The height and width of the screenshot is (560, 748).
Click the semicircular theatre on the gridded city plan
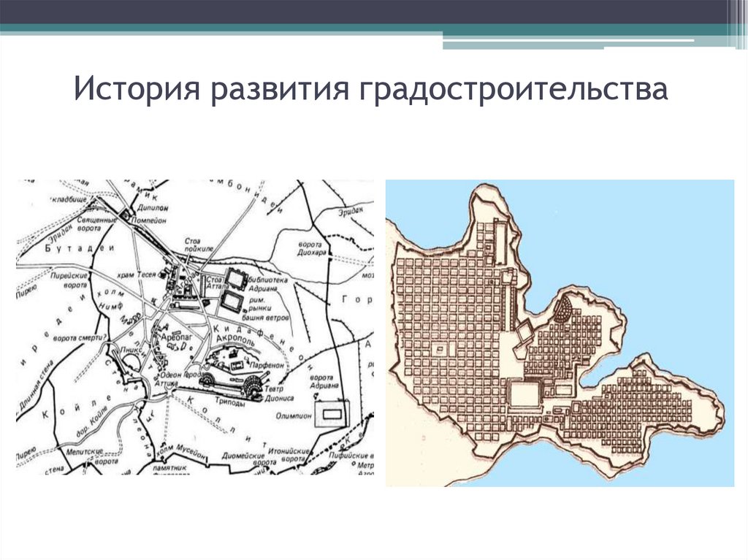click(x=564, y=308)
